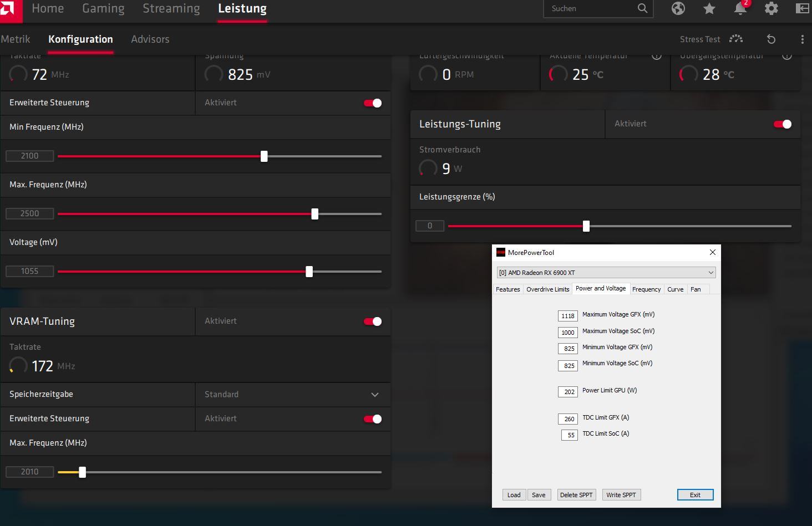Click the Save button
The width and height of the screenshot is (812, 526).
[x=539, y=495]
